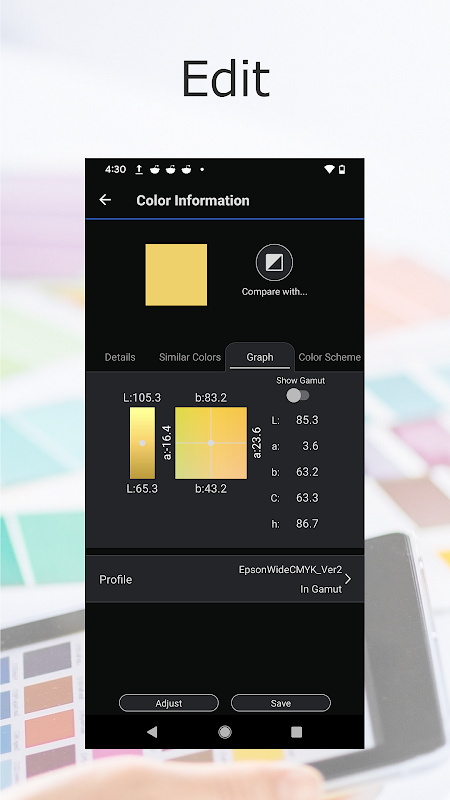Tap the L:105.3 label above lightness bar

click(x=142, y=397)
